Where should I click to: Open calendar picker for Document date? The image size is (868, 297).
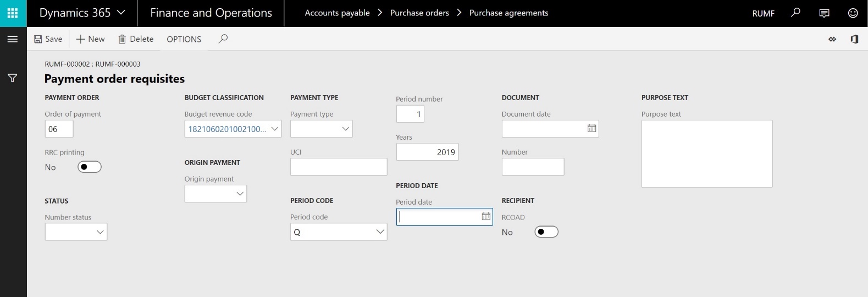click(591, 128)
